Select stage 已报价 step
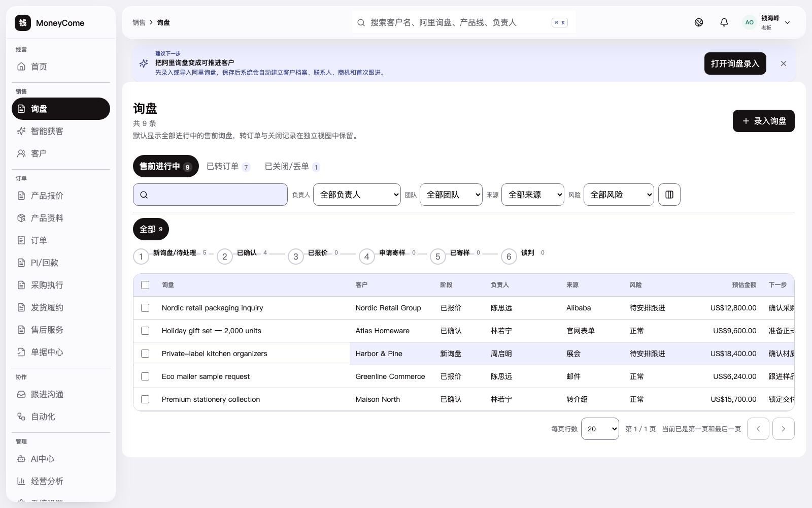Image resolution: width=812 pixels, height=508 pixels. pos(313,256)
